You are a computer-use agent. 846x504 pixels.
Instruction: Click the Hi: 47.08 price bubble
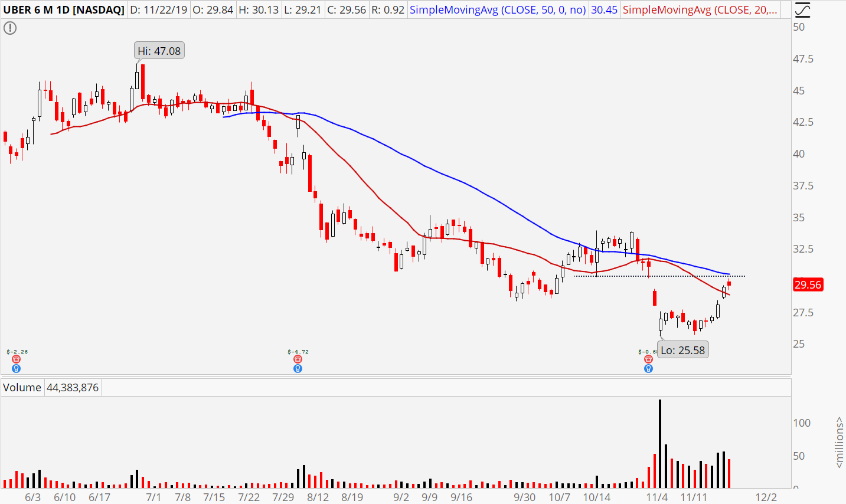tap(159, 51)
